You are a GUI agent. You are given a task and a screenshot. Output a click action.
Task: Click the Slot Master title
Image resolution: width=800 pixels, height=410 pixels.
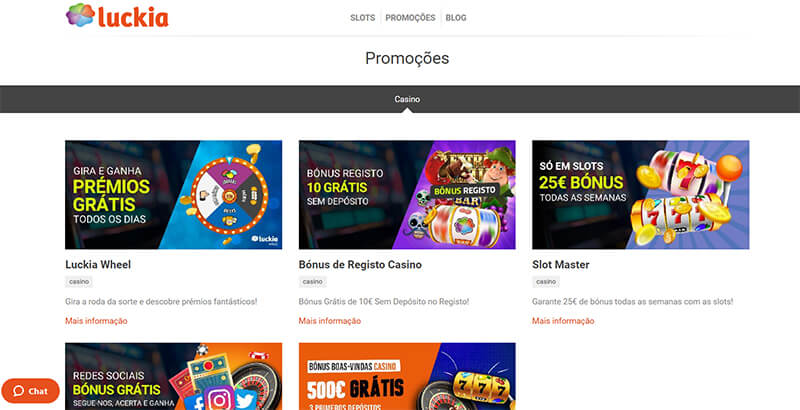561,265
